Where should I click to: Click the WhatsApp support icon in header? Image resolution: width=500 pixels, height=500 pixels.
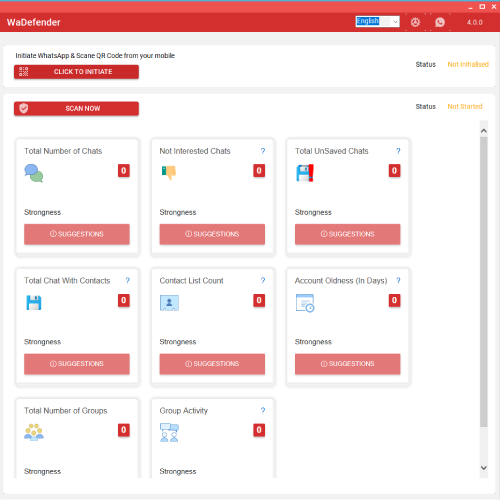coord(440,22)
